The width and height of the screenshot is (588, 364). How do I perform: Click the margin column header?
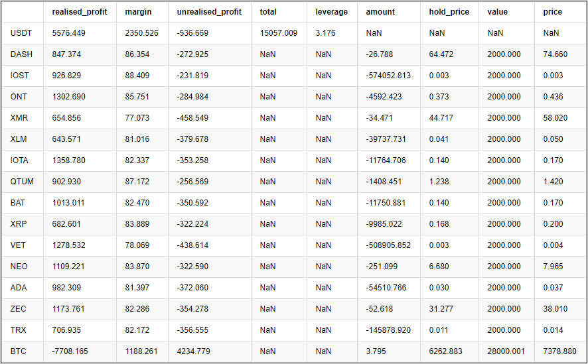pos(138,12)
